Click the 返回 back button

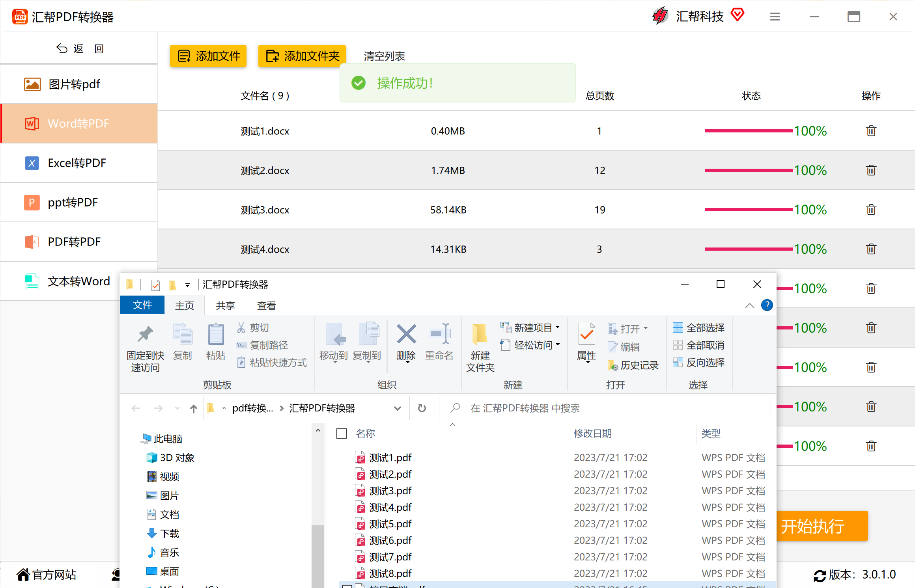tap(80, 48)
